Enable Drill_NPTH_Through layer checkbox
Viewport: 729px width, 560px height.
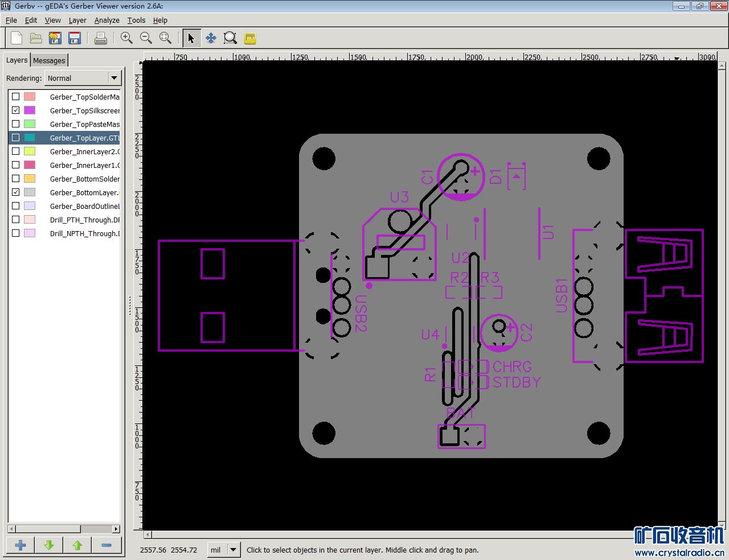16,233
